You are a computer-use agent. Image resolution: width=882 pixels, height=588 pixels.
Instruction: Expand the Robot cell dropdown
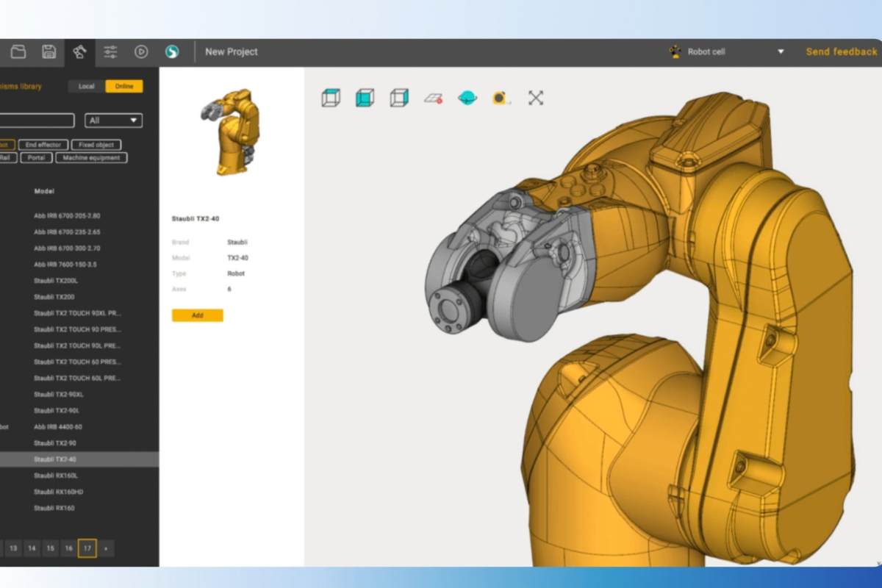tap(781, 51)
